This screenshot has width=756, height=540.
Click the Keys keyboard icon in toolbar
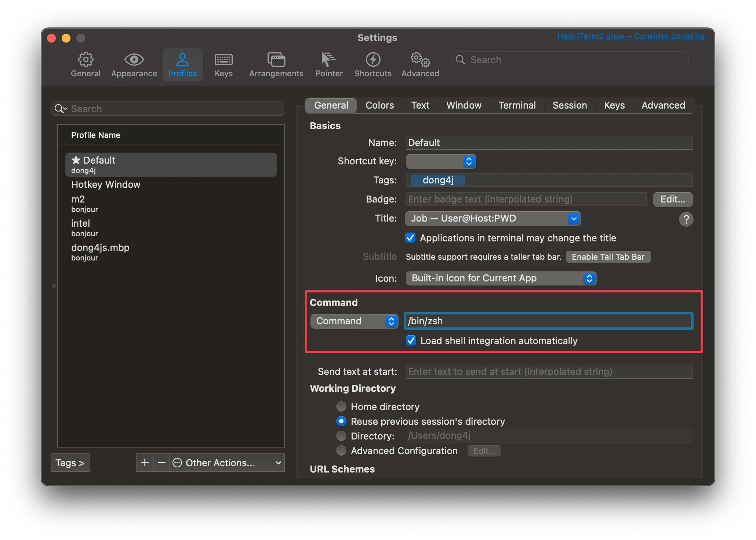click(223, 60)
